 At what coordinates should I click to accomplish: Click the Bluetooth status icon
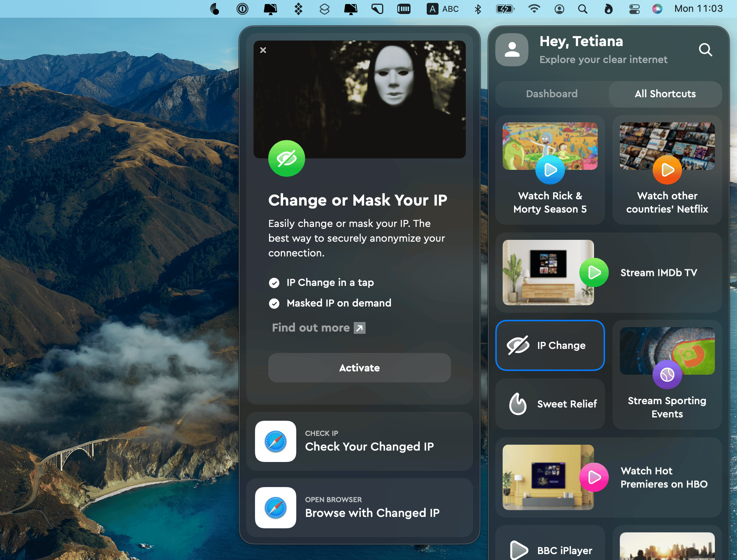(478, 9)
